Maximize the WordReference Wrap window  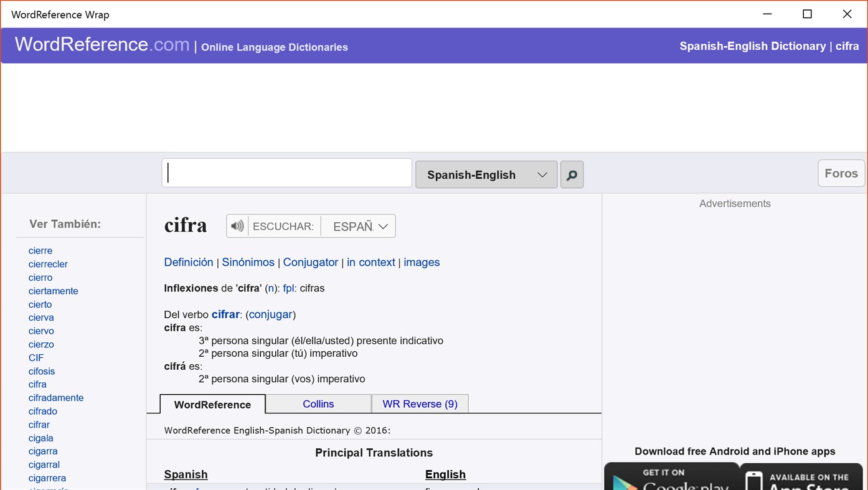(x=807, y=14)
